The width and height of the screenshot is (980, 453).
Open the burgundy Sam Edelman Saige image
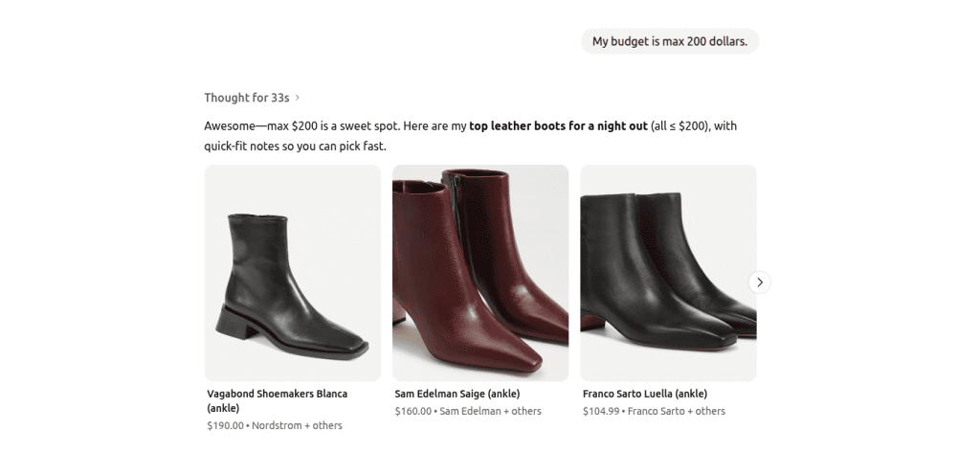coord(480,273)
